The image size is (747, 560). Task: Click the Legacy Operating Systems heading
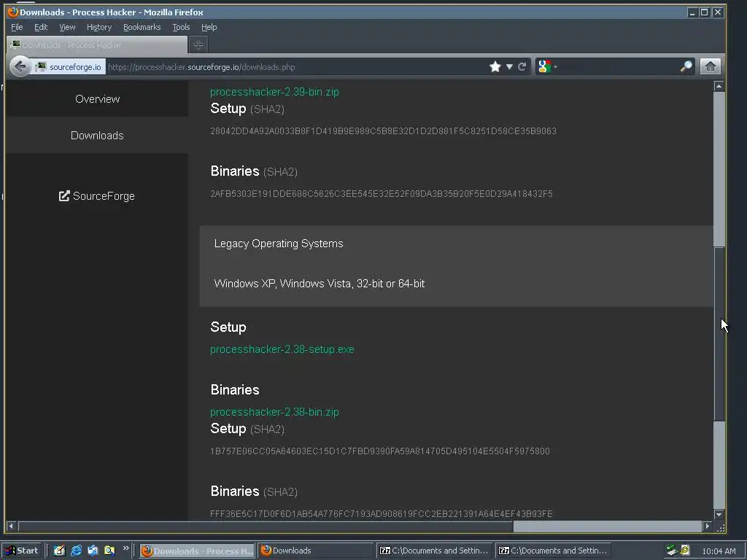click(x=279, y=244)
